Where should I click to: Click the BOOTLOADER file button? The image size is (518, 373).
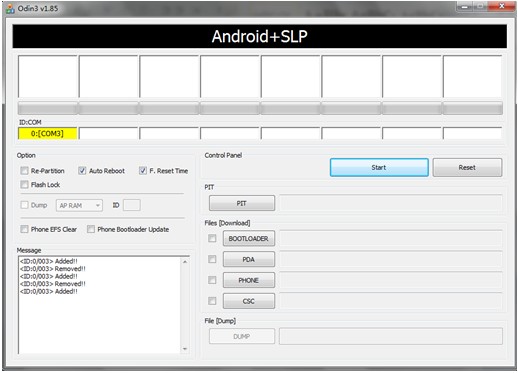[249, 238]
